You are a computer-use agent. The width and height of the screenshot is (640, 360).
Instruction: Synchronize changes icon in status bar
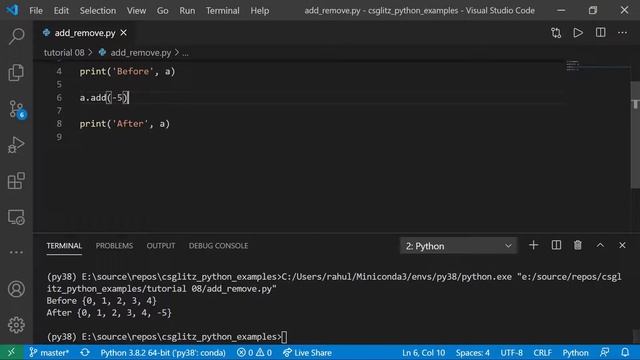(85, 352)
